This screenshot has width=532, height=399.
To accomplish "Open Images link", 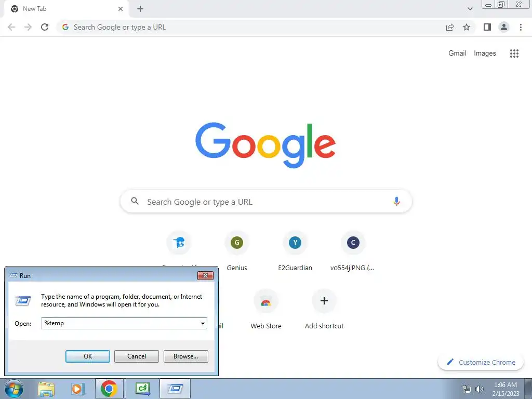I will pos(485,54).
